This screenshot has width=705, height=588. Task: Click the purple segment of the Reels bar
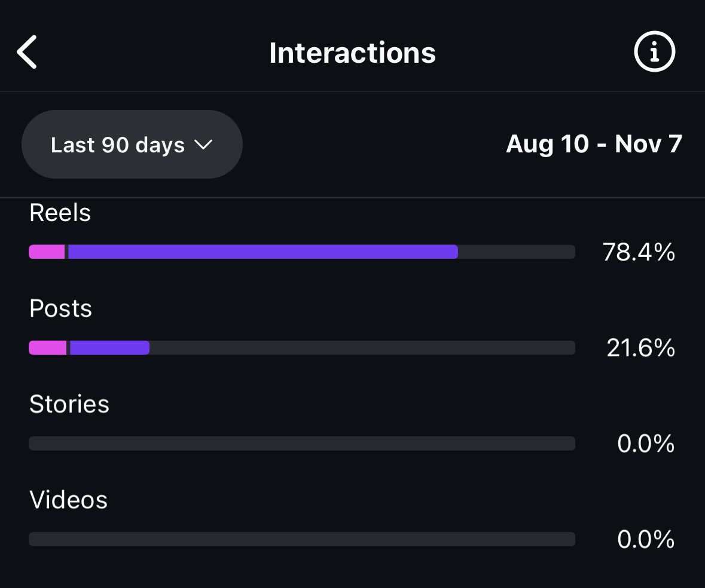coord(263,252)
